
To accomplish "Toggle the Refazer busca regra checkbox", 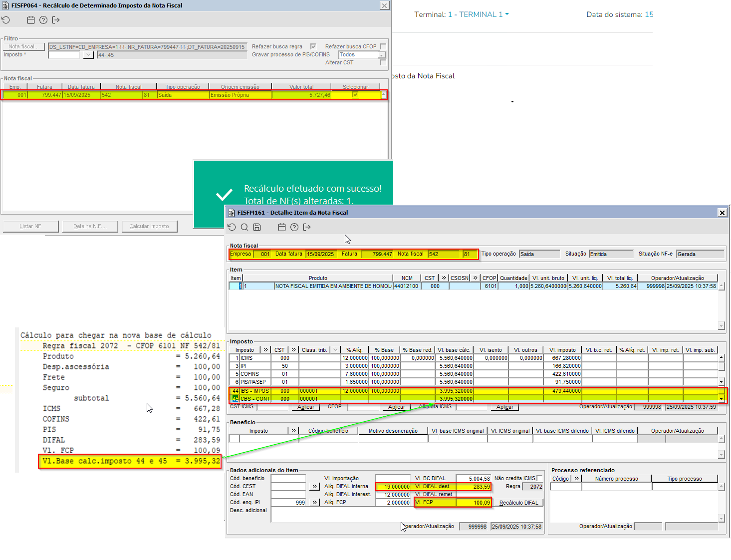I will pyautogui.click(x=313, y=46).
